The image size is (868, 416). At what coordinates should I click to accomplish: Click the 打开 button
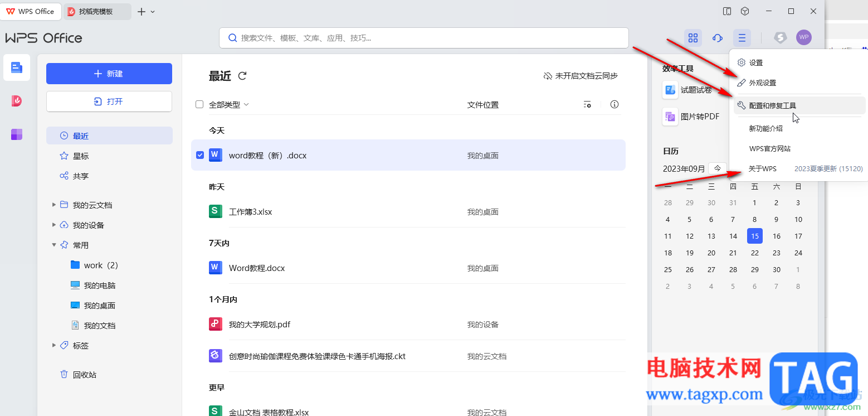109,101
